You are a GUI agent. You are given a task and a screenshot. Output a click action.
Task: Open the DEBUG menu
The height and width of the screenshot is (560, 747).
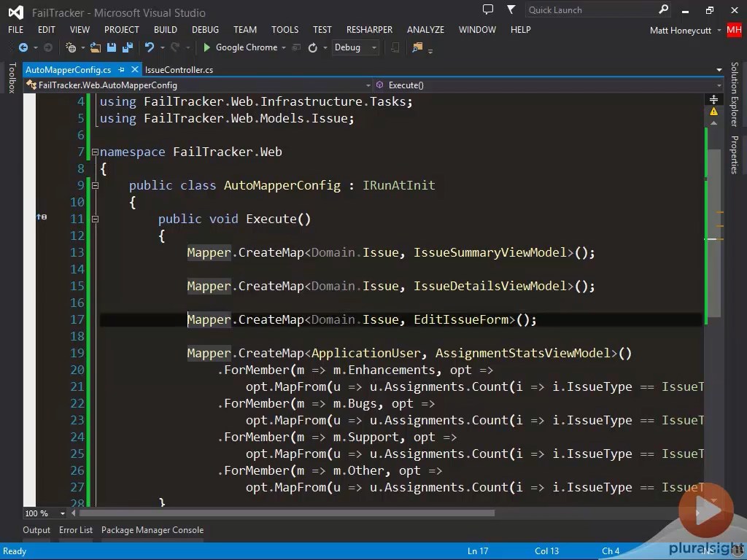pos(205,29)
